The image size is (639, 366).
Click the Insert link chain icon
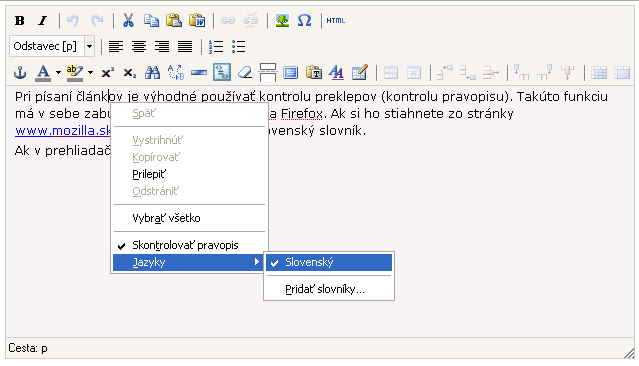[228, 20]
